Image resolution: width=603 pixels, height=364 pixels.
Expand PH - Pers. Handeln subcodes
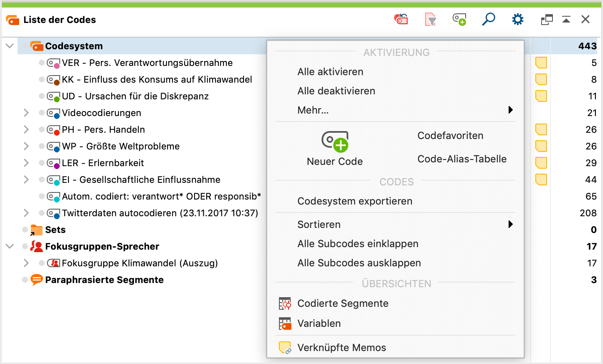click(x=26, y=129)
